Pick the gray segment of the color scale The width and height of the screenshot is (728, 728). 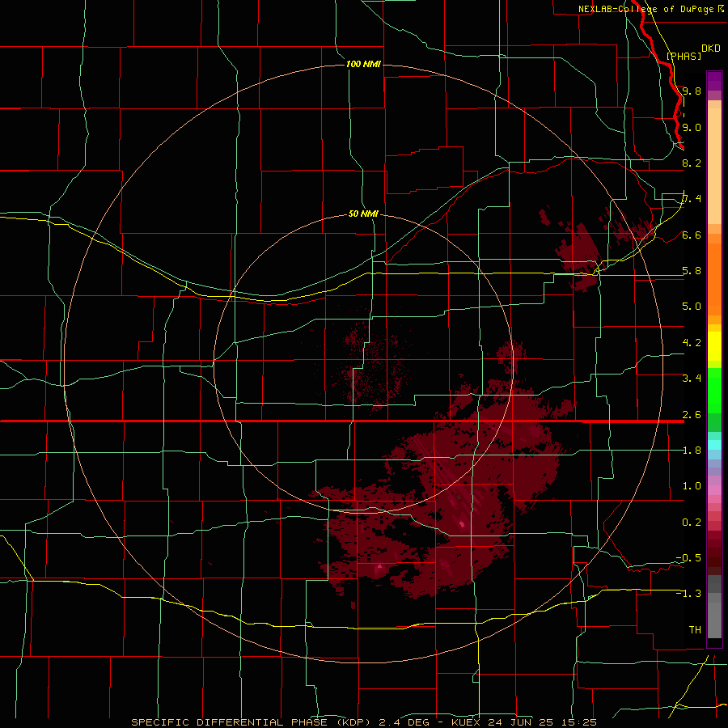pos(714,607)
